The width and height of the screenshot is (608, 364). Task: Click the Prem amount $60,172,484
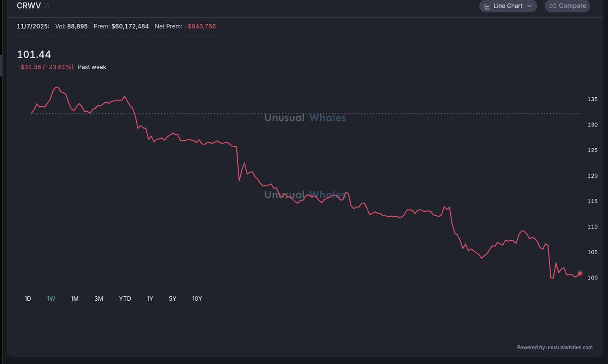130,26
